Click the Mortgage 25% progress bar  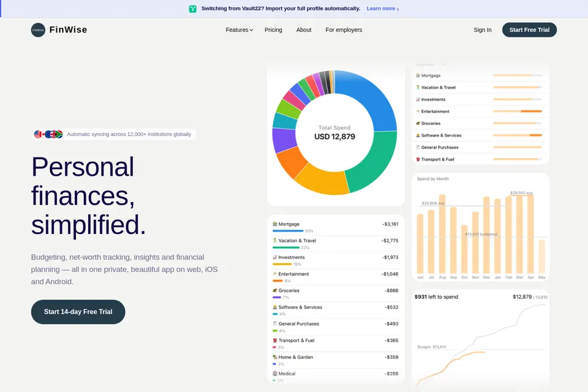[288, 231]
